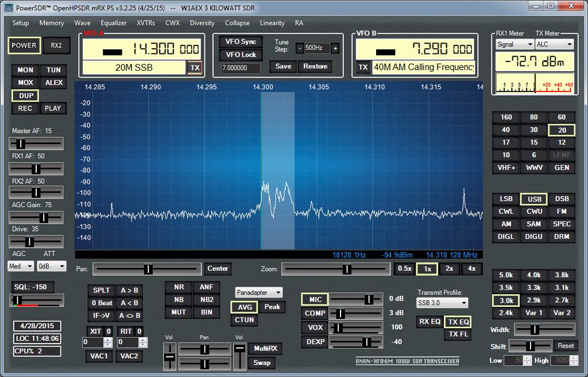Screen dimensions: 588x377
Task: Toggle the AVG averaging button
Action: [x=245, y=307]
